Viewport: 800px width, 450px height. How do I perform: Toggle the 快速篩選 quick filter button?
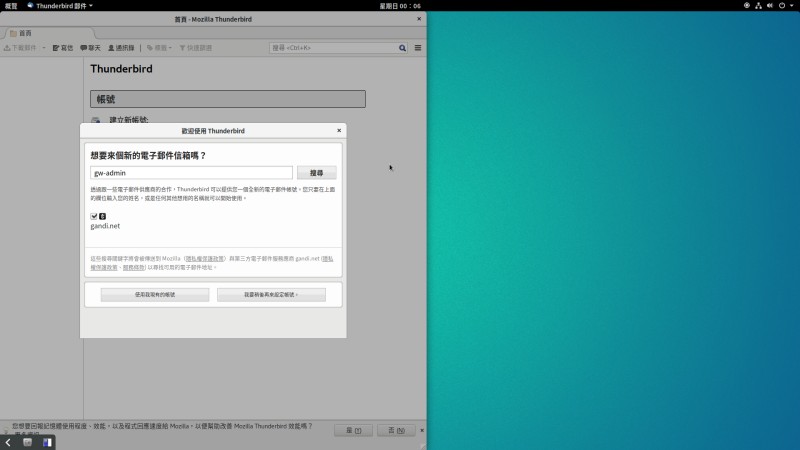[x=195, y=48]
